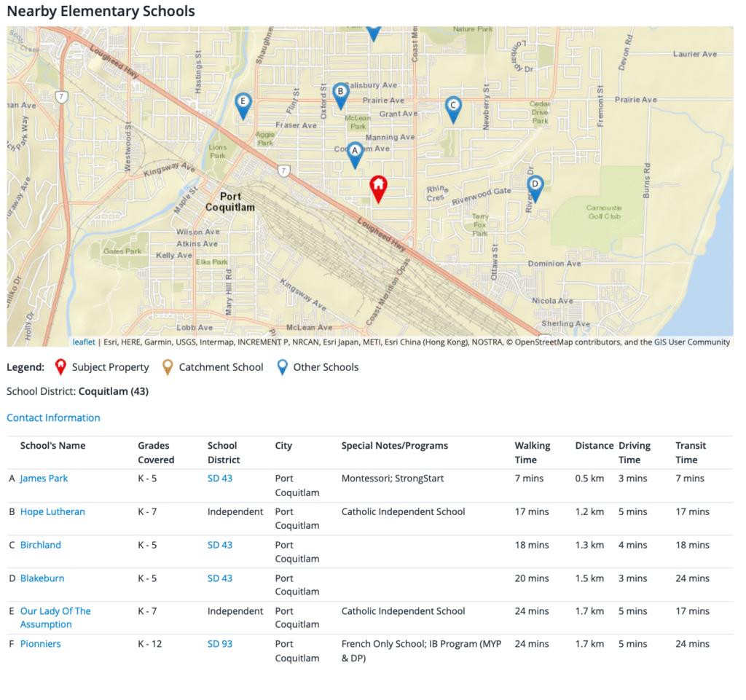This screenshot has height=700, width=746.
Task: Click map marker B near Salisbury Ave
Action: [339, 95]
